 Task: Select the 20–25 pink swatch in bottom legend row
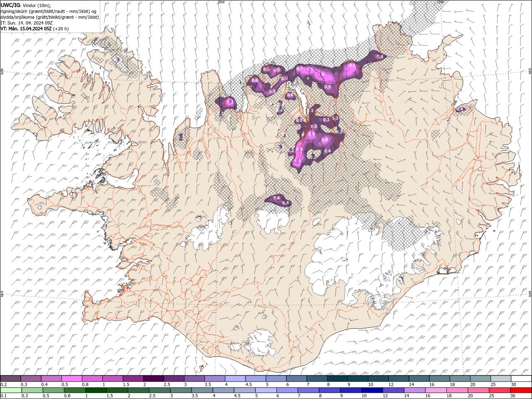pos(478,390)
